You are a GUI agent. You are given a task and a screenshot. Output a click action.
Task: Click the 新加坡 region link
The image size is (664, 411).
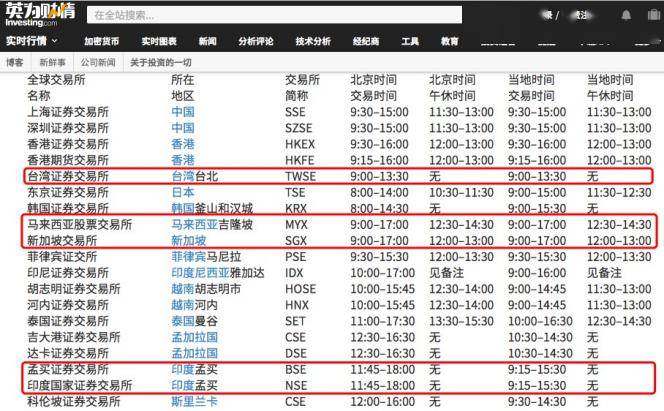coord(189,241)
